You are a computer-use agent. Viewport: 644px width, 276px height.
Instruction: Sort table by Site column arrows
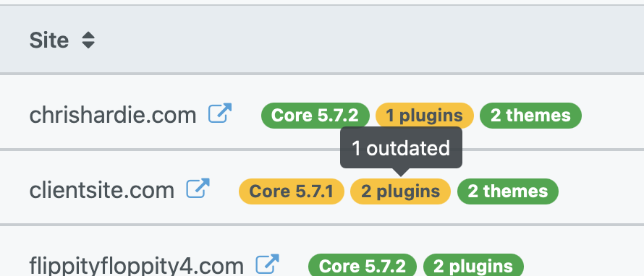88,40
